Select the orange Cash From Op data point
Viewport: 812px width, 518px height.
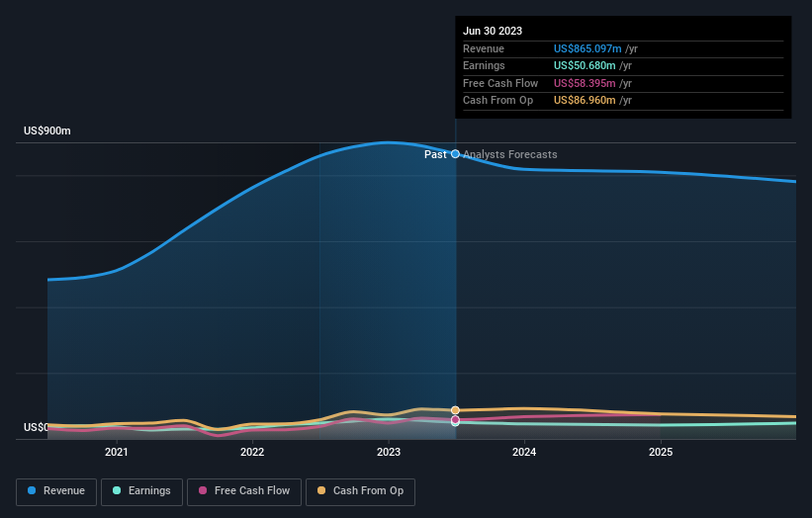point(455,410)
